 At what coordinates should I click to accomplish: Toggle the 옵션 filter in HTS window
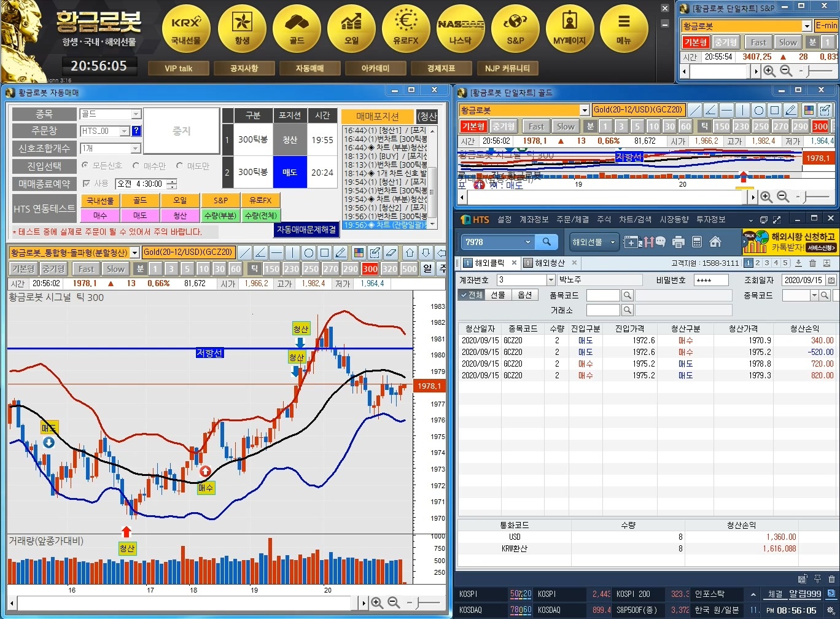(x=525, y=295)
